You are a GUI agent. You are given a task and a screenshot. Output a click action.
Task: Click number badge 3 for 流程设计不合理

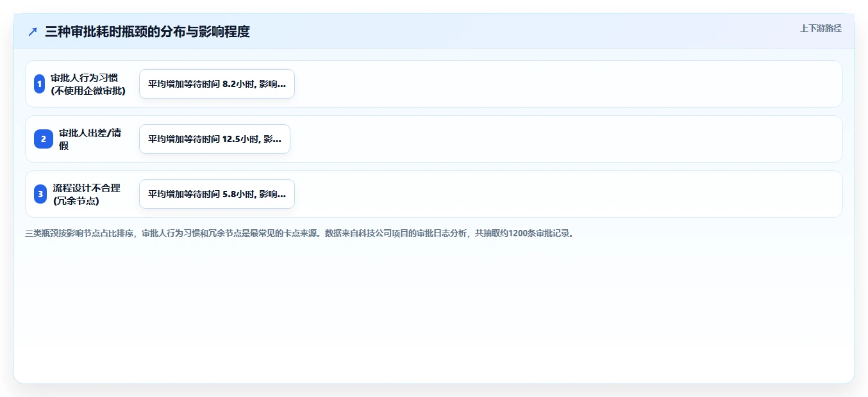[x=40, y=194]
